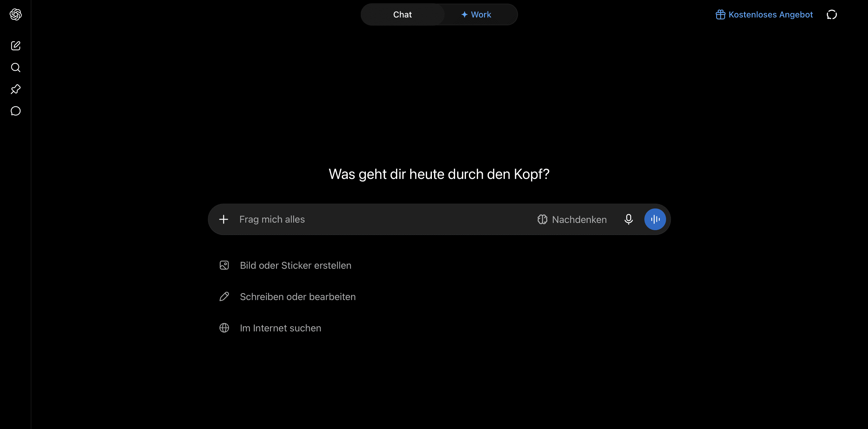Click the ChatGPT logo icon
This screenshot has height=429, width=868.
[x=15, y=14]
